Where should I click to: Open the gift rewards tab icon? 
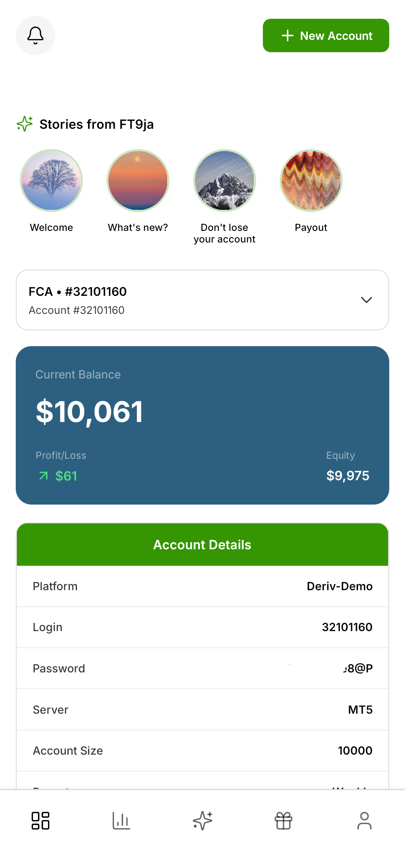click(x=283, y=821)
